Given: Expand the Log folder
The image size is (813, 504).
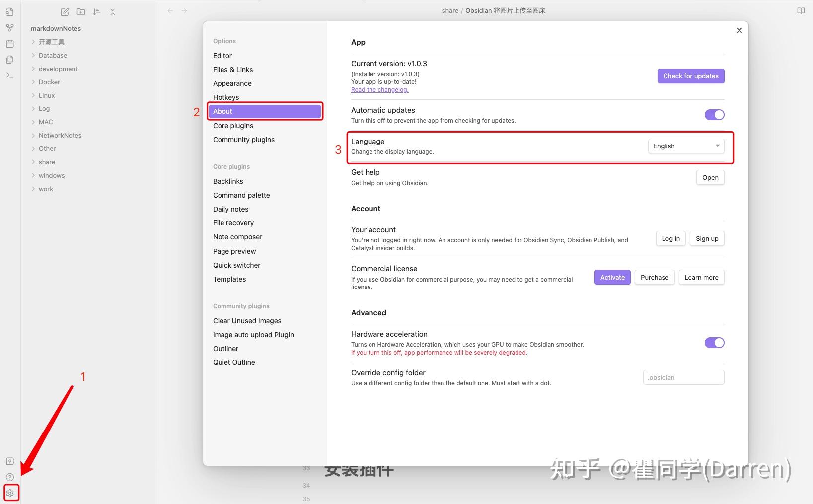Looking at the screenshot, I should [44, 108].
